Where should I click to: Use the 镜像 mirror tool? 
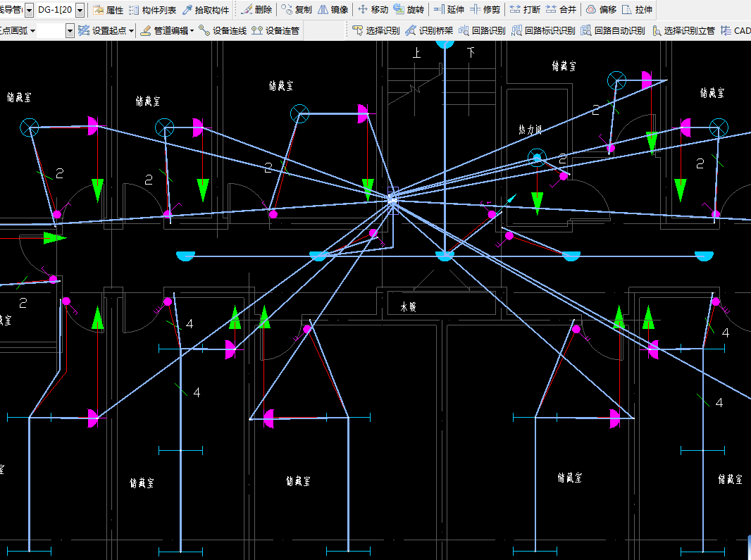(333, 10)
